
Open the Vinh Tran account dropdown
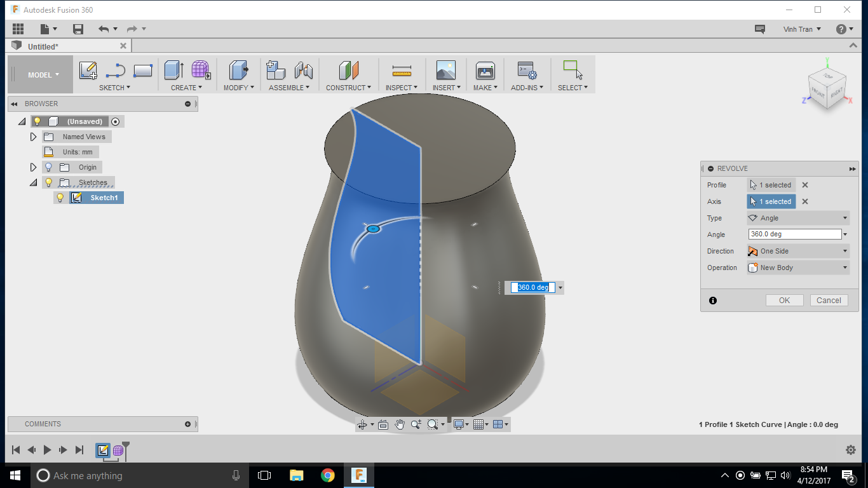click(802, 29)
